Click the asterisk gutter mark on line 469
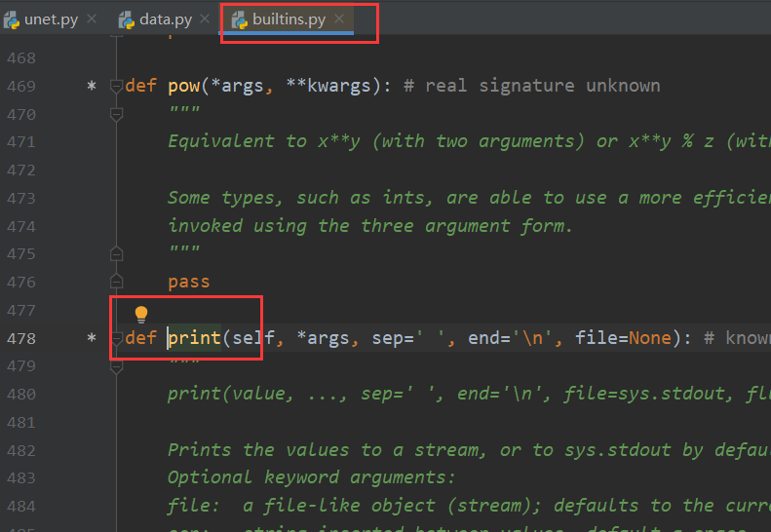The width and height of the screenshot is (771, 532). pos(92,86)
